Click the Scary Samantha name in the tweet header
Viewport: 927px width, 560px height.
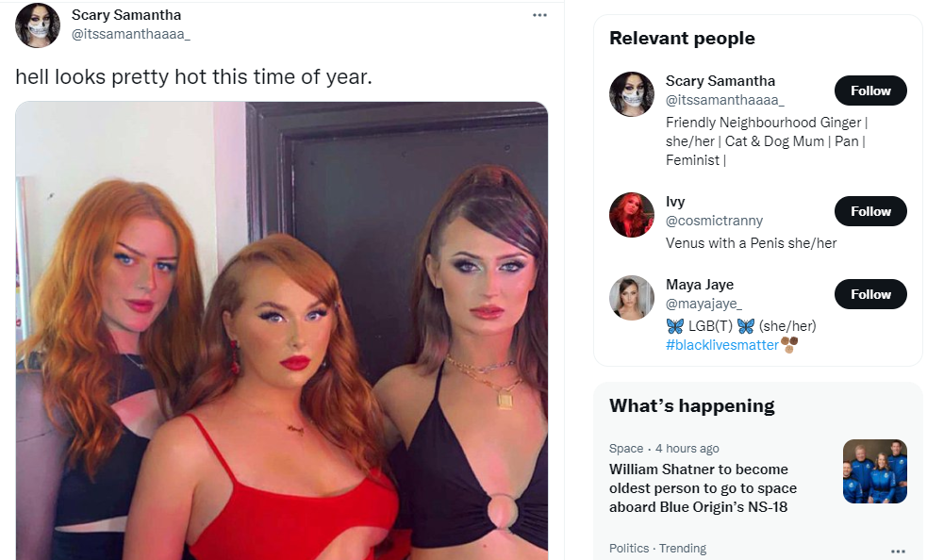point(126,15)
